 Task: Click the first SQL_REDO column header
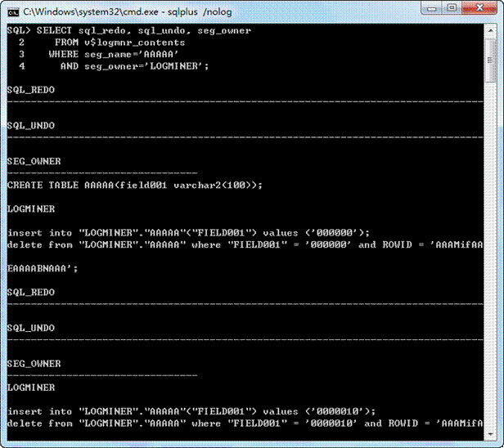click(x=31, y=90)
